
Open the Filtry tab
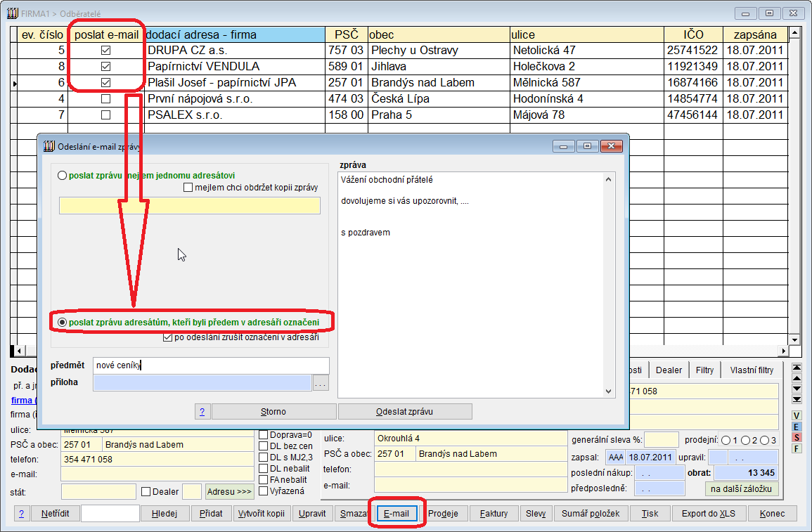click(x=704, y=370)
